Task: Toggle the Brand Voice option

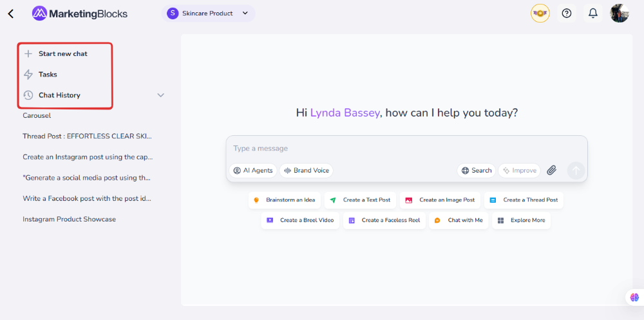Action: pyautogui.click(x=307, y=171)
